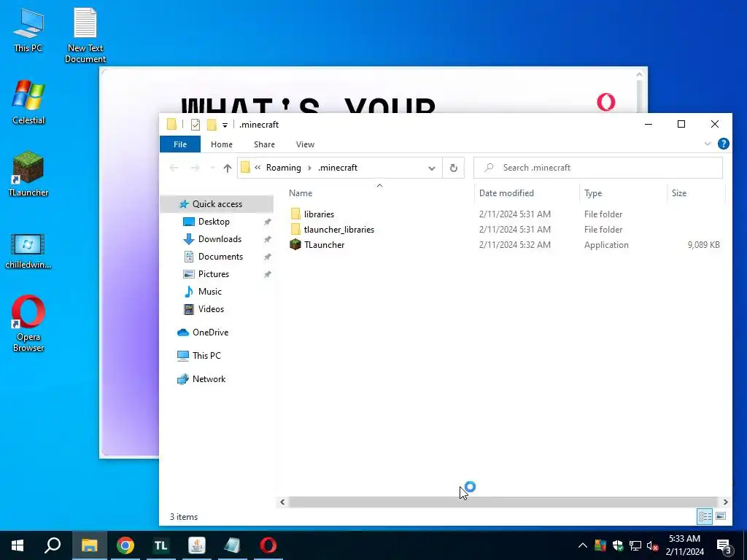747x560 pixels.
Task: Switch to details view layout
Action: [x=705, y=516]
